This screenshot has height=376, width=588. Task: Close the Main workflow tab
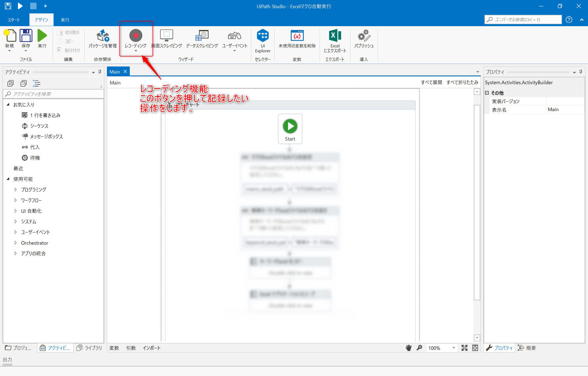pyautogui.click(x=125, y=71)
